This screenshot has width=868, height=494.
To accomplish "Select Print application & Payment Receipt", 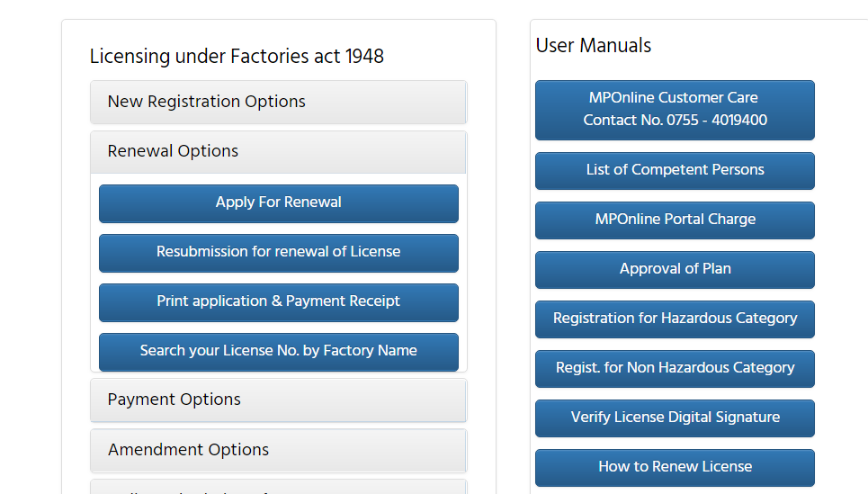I will (x=278, y=301).
